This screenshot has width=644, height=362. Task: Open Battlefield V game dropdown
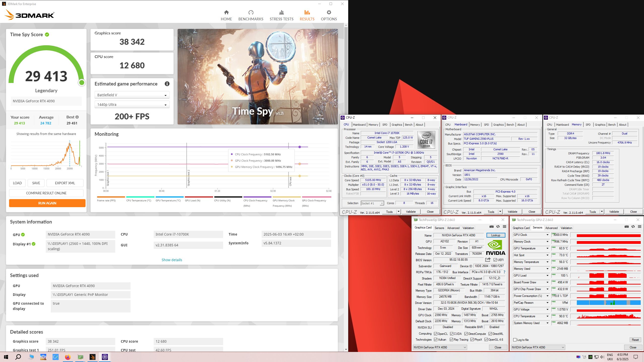coord(132,95)
